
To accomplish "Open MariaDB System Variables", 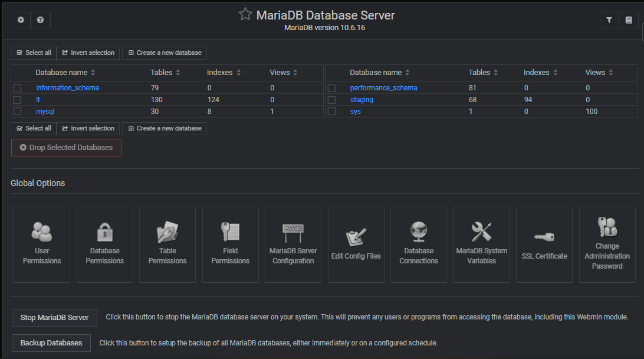I will point(481,244).
